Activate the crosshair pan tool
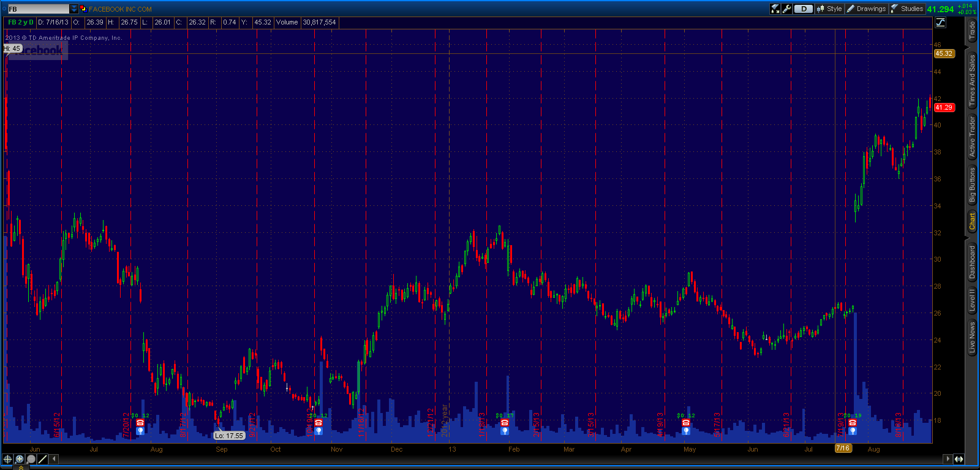The image size is (980, 470). pos(8,459)
